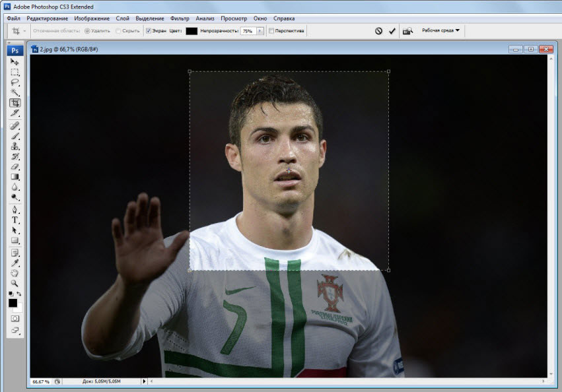Select the History Brush tool
This screenshot has height=392, width=562.
[15, 156]
